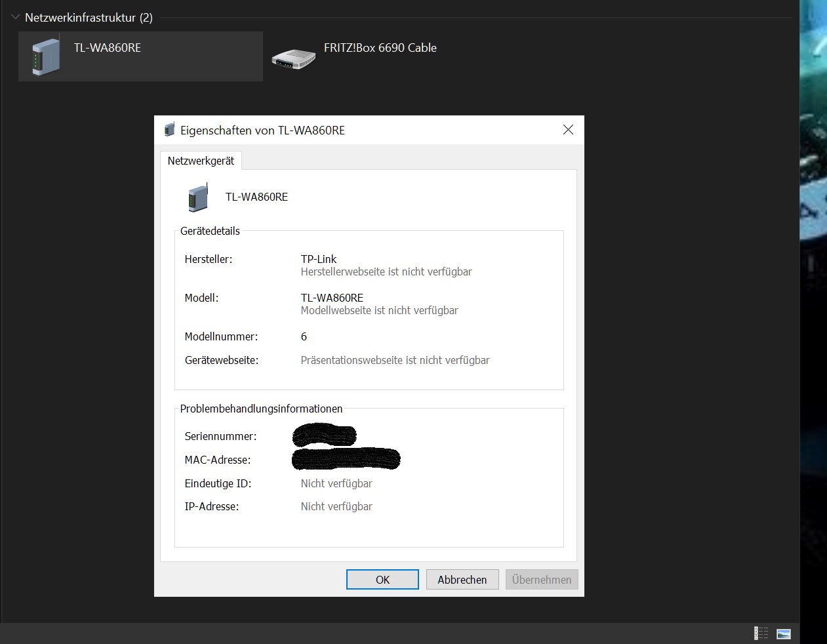This screenshot has width=827, height=644.
Task: Click the device icon in the dialog title bar
Action: (x=170, y=129)
